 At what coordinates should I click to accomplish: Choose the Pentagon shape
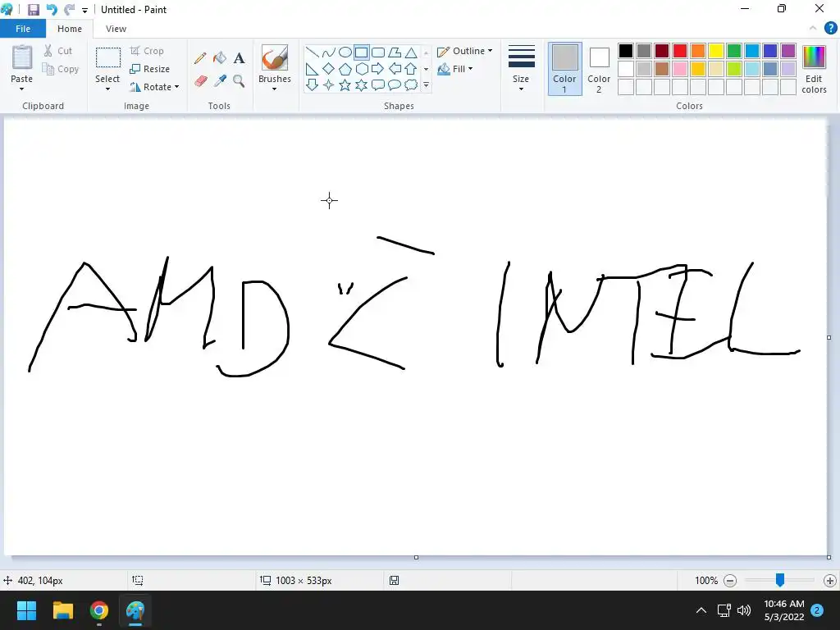tap(345, 69)
